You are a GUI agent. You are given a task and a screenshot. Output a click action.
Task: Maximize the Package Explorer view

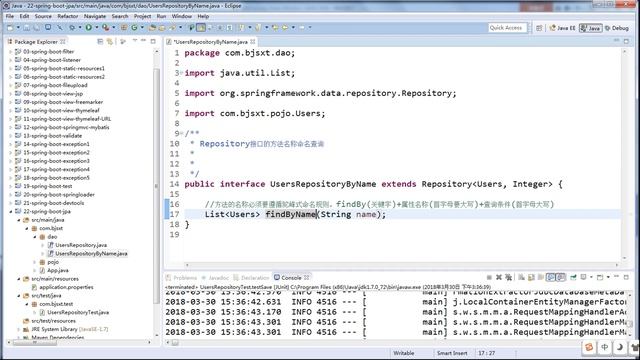pyautogui.click(x=153, y=41)
